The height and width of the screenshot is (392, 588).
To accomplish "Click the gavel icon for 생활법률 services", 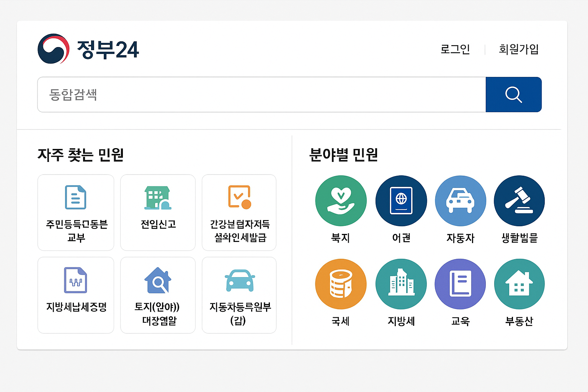I will click(519, 200).
